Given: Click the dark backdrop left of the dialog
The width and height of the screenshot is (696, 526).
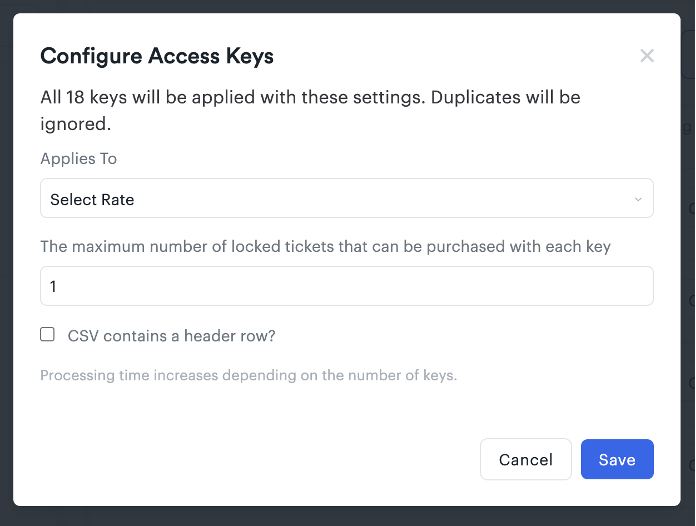Looking at the screenshot, I should (5, 260).
